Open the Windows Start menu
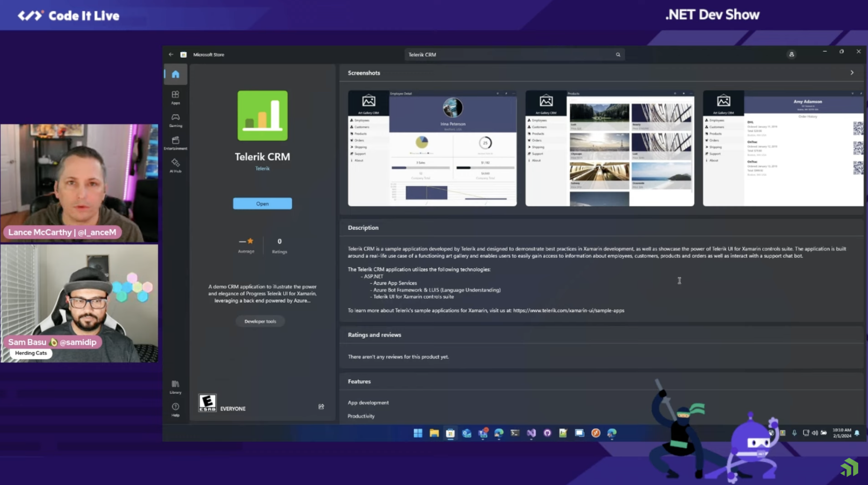The width and height of the screenshot is (868, 485). (418, 433)
